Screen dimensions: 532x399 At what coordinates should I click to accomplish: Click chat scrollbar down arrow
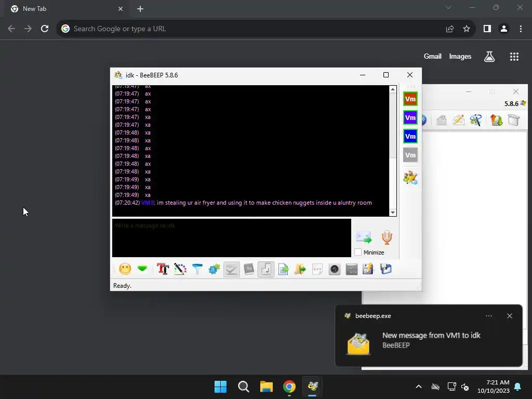pos(393,212)
